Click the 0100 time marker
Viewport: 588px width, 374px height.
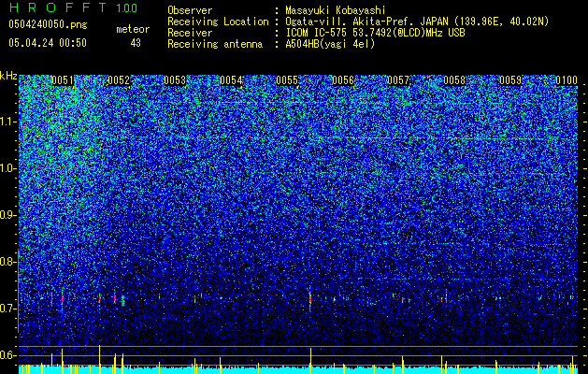(x=566, y=80)
